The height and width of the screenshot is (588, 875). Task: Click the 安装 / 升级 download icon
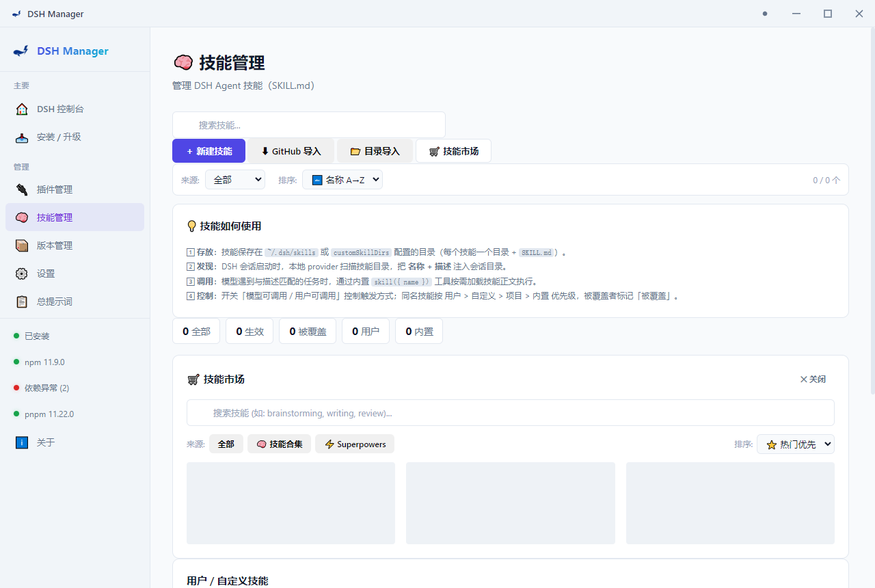(22, 137)
